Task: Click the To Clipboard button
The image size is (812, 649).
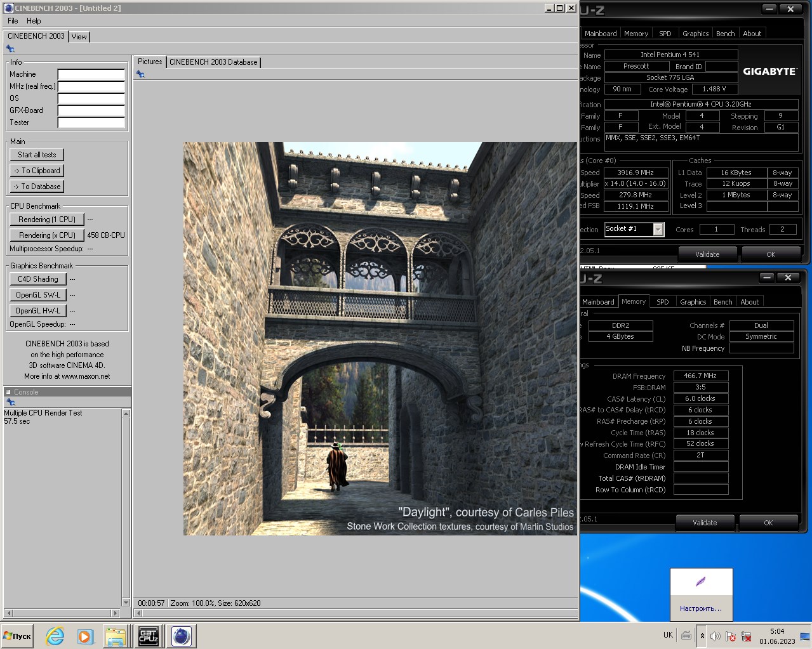Action: click(37, 171)
